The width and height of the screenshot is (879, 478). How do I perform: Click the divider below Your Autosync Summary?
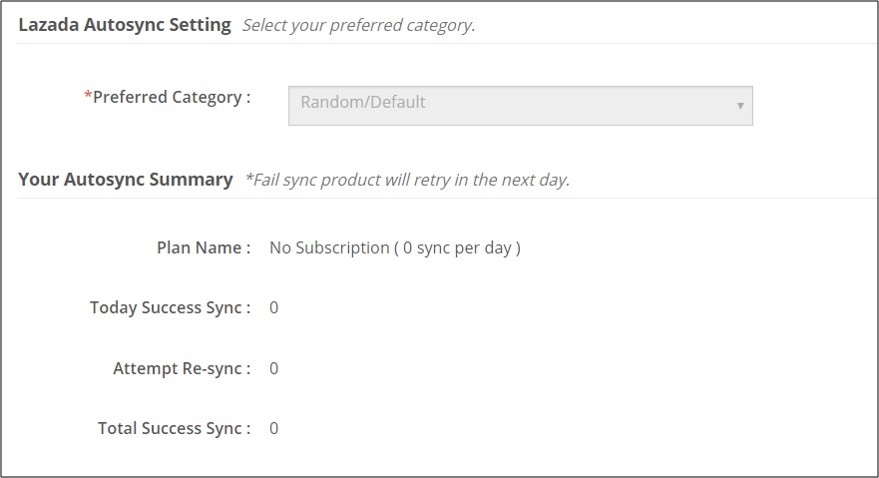440,198
